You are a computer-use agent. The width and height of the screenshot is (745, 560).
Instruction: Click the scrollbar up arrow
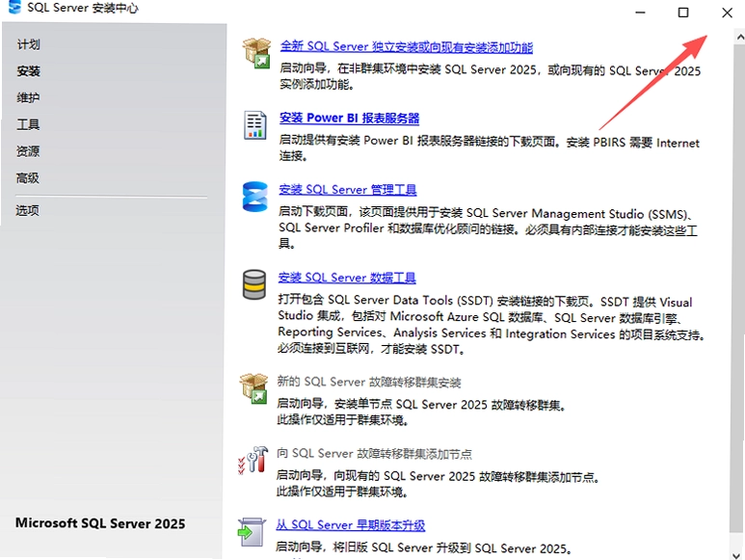coord(739,36)
